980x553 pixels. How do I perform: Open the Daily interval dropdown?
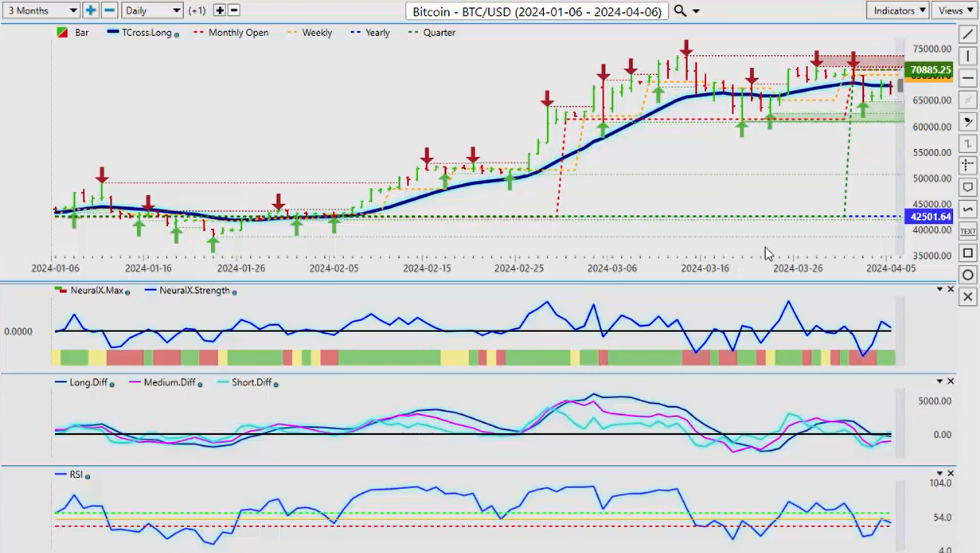[153, 10]
